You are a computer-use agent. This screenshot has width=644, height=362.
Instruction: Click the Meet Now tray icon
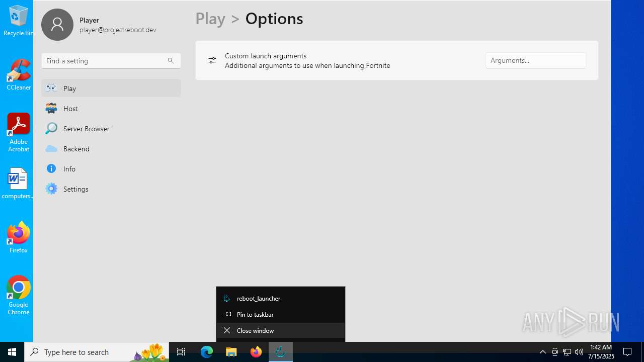555,352
